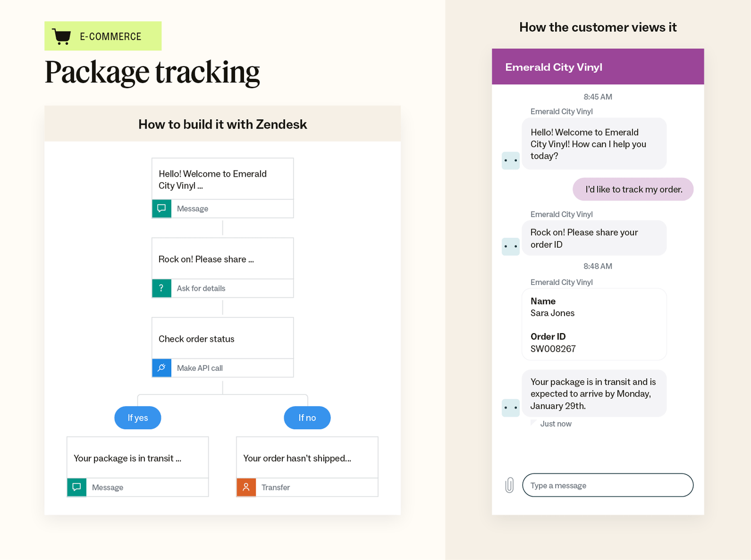Click the 8:45 AM timestamp
The width and height of the screenshot is (751, 560).
(x=598, y=97)
